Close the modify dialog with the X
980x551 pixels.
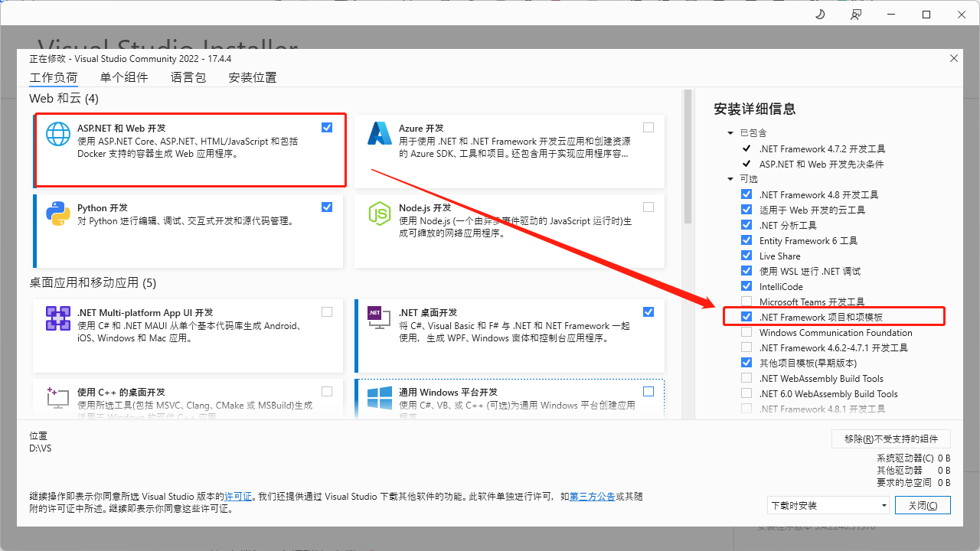click(953, 58)
